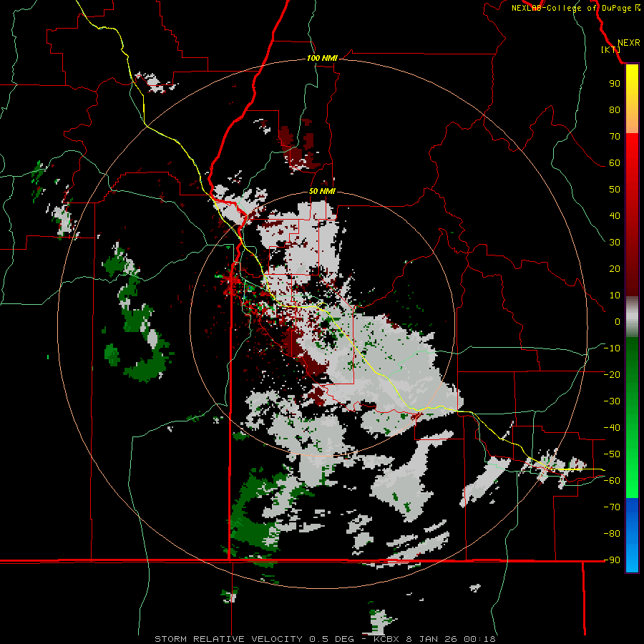This screenshot has width=644, height=644.
Task: Click the -80 value on velocity scale
Action: coord(612,534)
